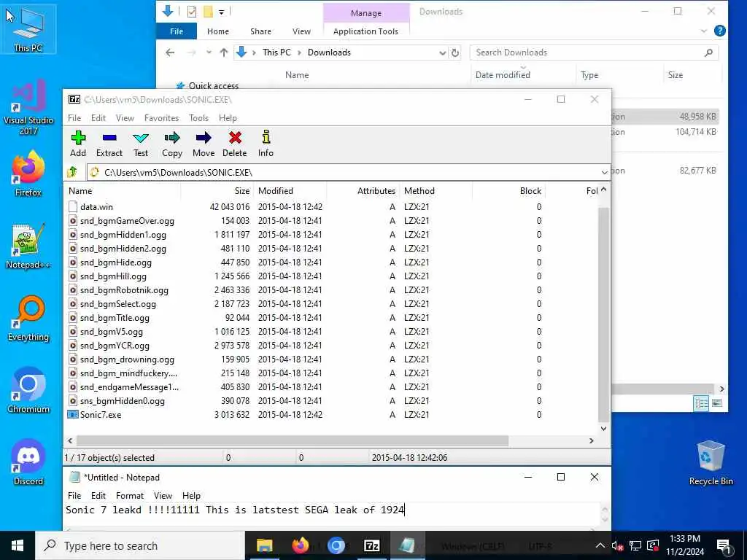
Task: Select the data.win file
Action: pyautogui.click(x=97, y=206)
